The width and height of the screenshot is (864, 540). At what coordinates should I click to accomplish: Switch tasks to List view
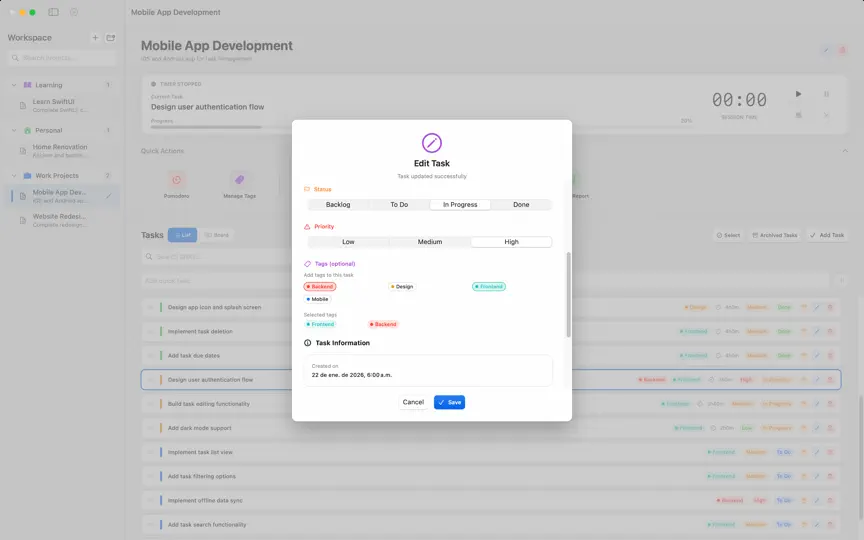coord(182,235)
